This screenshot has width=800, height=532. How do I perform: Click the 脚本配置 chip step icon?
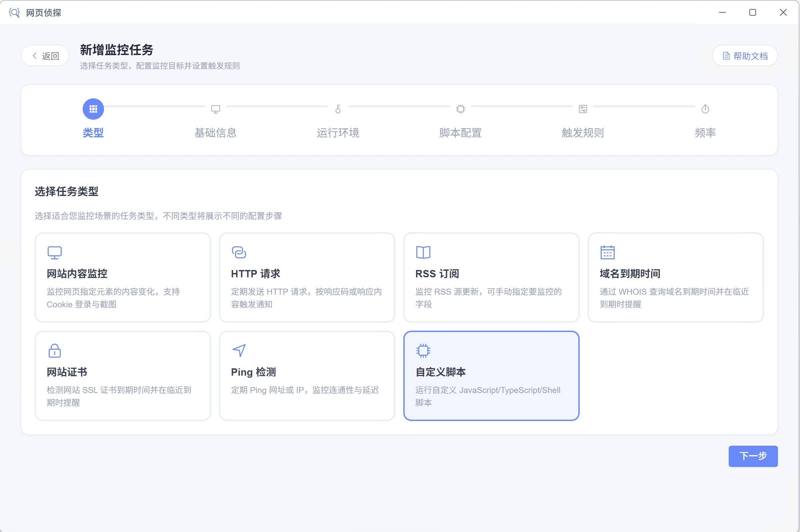[460, 109]
